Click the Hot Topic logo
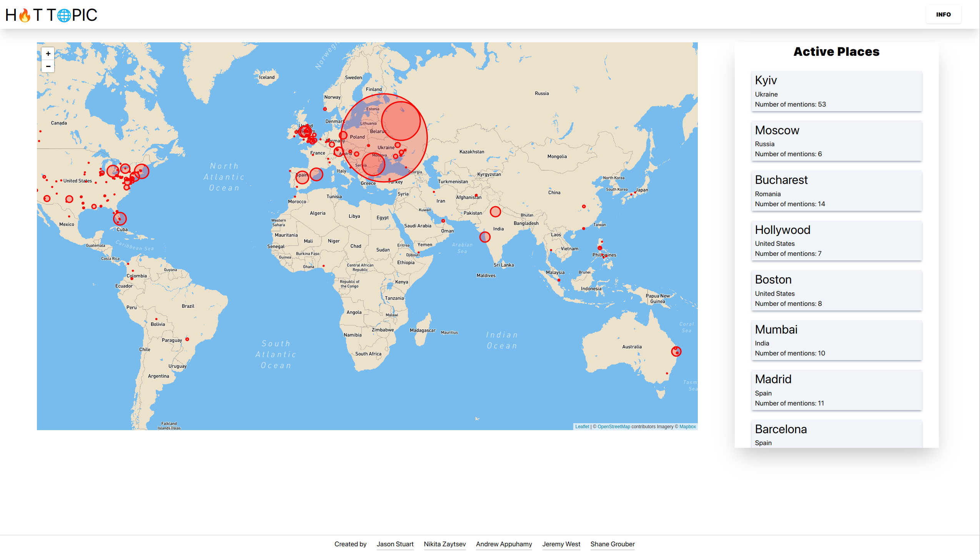 (51, 15)
